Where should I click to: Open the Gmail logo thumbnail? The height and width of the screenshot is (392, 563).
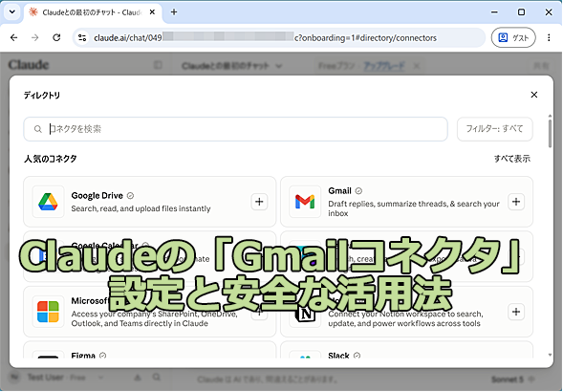coord(305,202)
